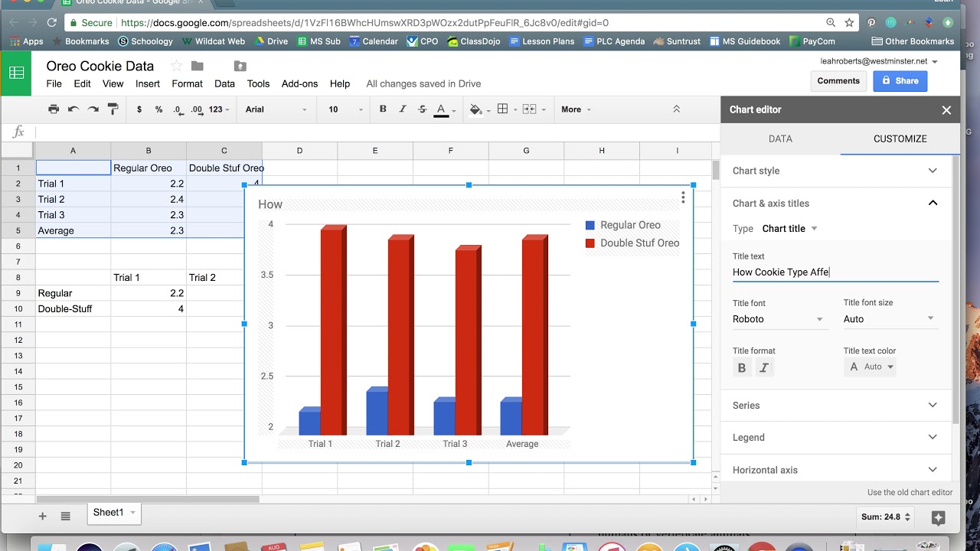The image size is (980, 551).
Task: Open the fill color bucket icon
Action: coord(475,109)
